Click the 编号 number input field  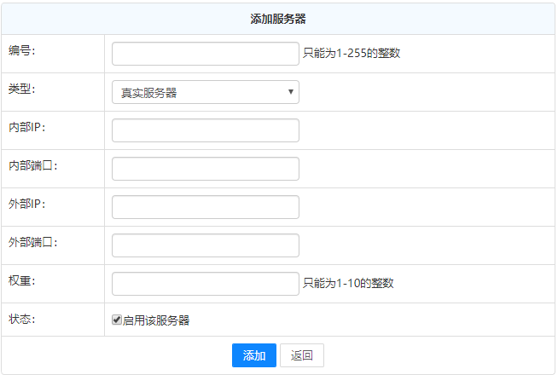point(205,54)
